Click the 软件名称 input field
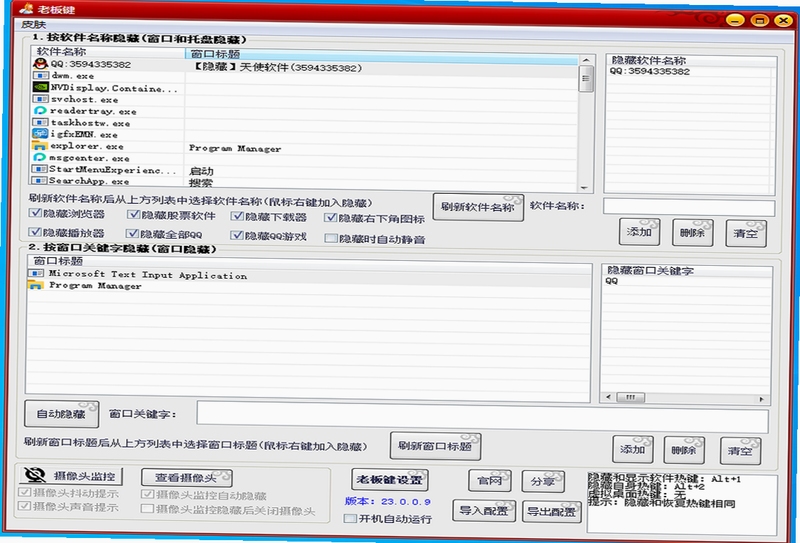This screenshot has width=800, height=543. 689,207
